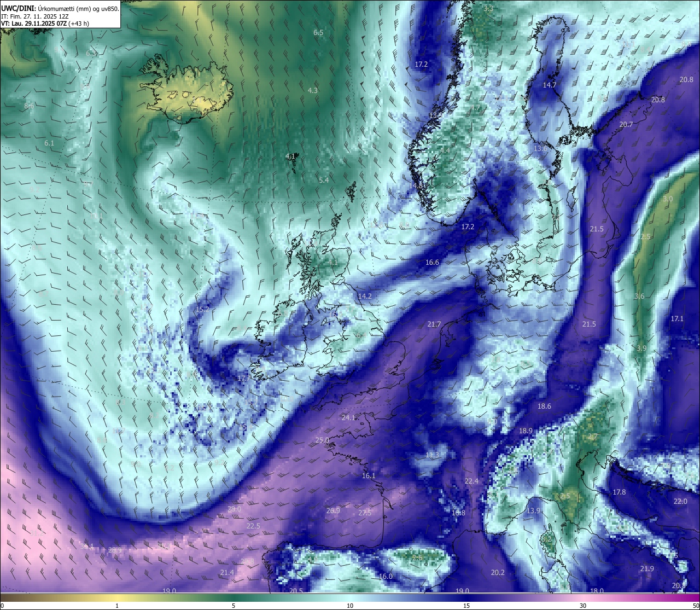Click the 26.9 value label
Image resolution: width=700 pixels, height=610 pixels.
coord(333,510)
